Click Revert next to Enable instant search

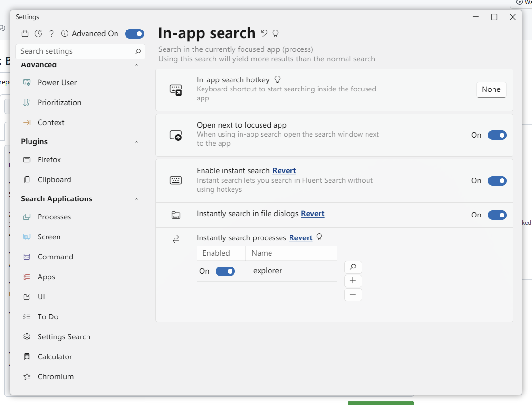click(x=284, y=171)
